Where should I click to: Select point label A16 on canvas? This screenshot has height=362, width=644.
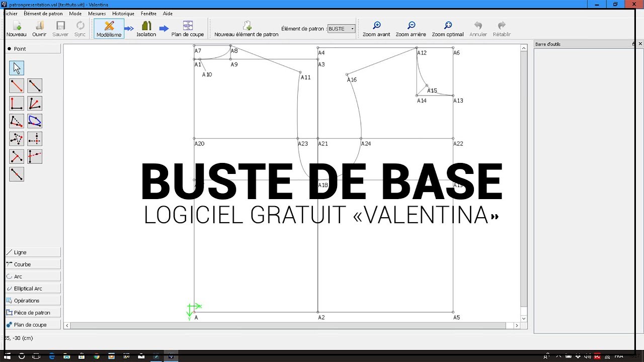point(352,80)
